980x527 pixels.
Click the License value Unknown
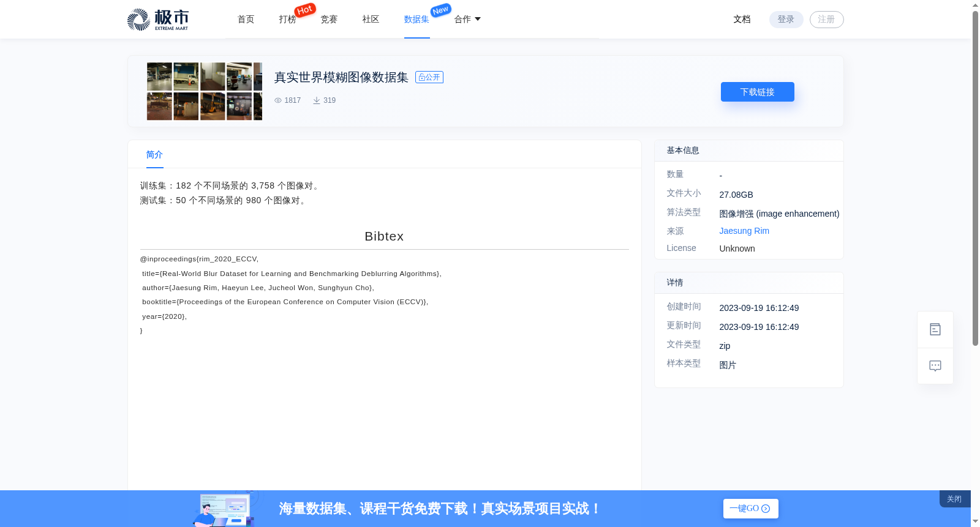(737, 249)
